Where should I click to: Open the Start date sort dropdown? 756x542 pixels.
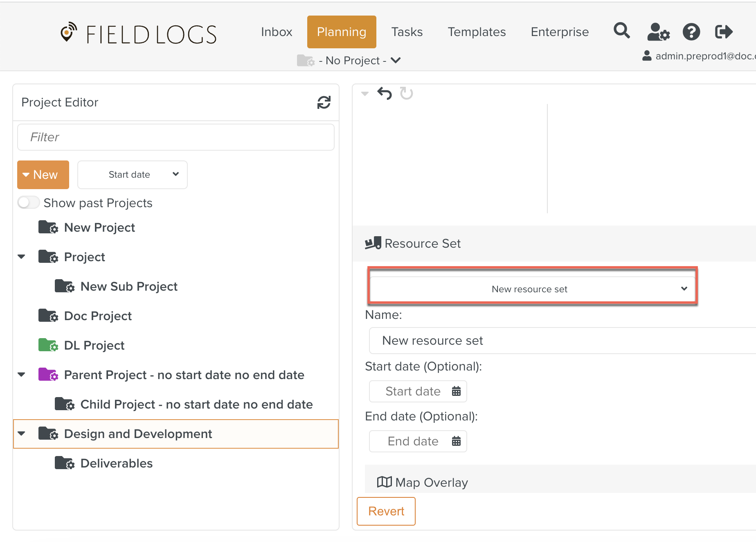[x=133, y=175]
